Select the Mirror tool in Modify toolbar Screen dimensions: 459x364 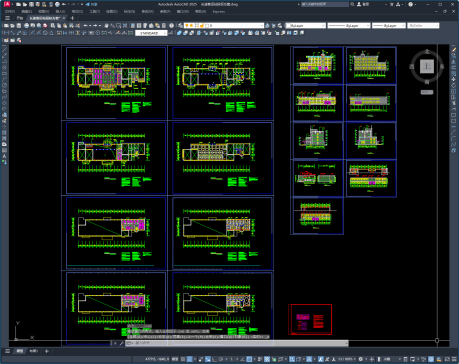[454, 61]
